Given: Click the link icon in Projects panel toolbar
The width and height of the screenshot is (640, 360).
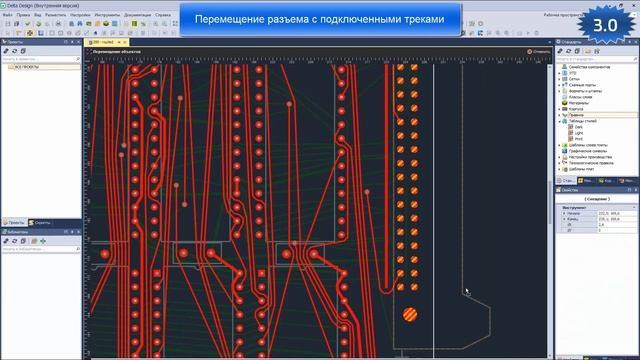Looking at the screenshot, I should [x=6, y=51].
